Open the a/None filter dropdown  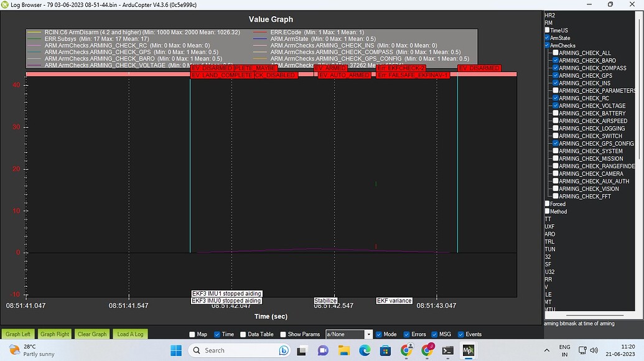(368, 334)
